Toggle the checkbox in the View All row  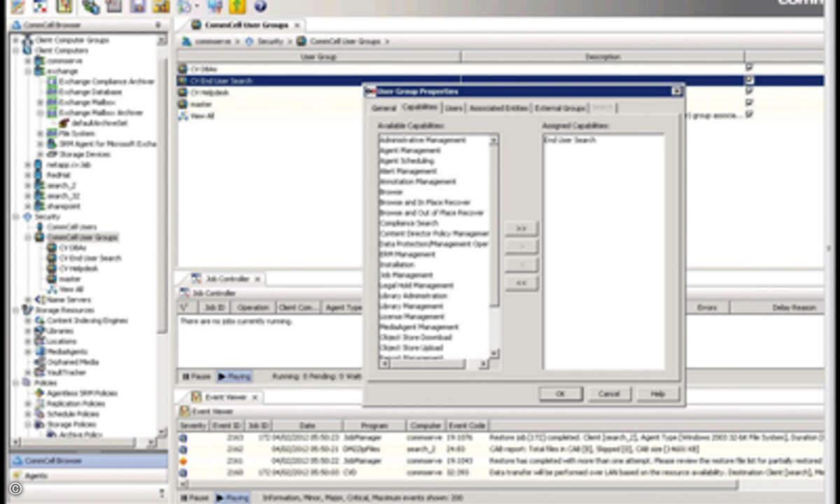[750, 115]
